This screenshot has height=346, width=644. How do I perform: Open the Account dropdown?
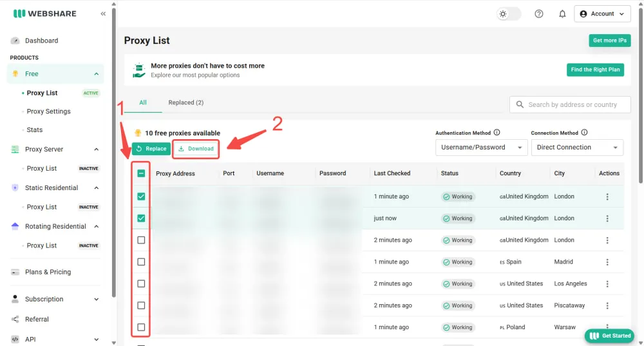pyautogui.click(x=602, y=14)
